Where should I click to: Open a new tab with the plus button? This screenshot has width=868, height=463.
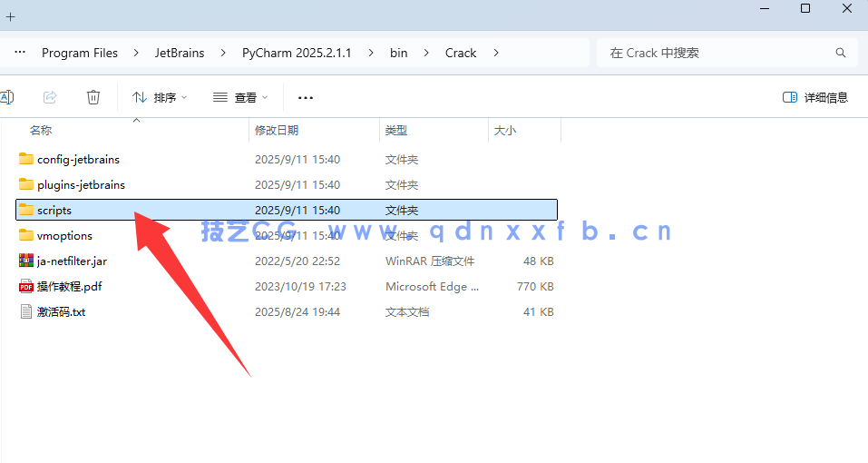coord(11,17)
